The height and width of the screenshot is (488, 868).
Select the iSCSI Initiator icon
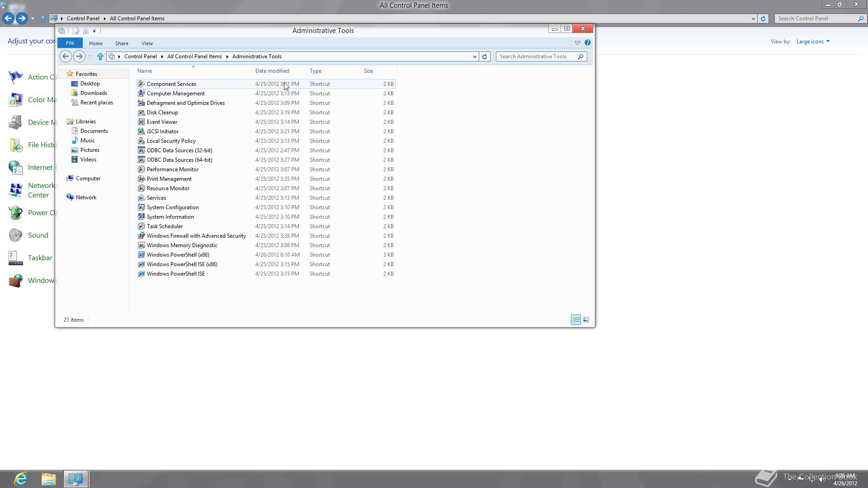[x=141, y=131]
